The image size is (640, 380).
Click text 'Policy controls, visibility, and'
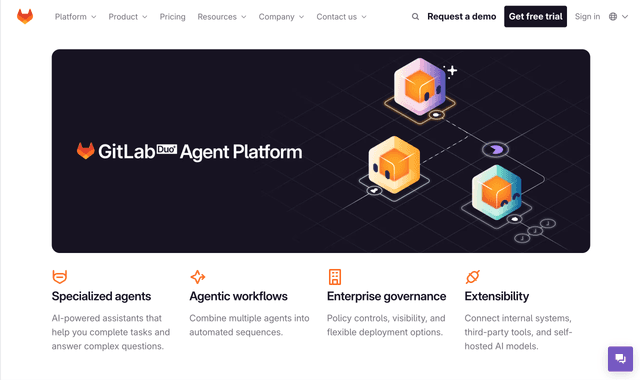pyautogui.click(x=386, y=318)
